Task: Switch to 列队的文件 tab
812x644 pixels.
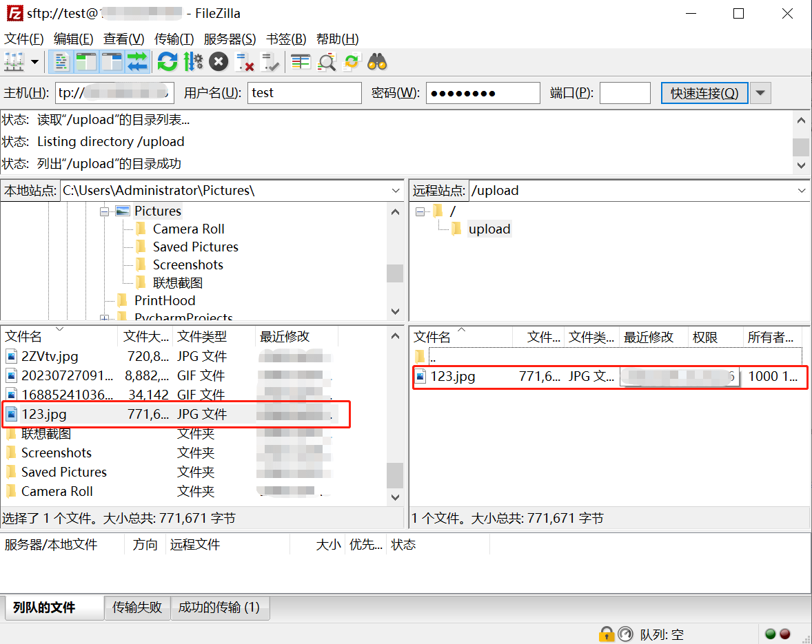Action: 54,607
